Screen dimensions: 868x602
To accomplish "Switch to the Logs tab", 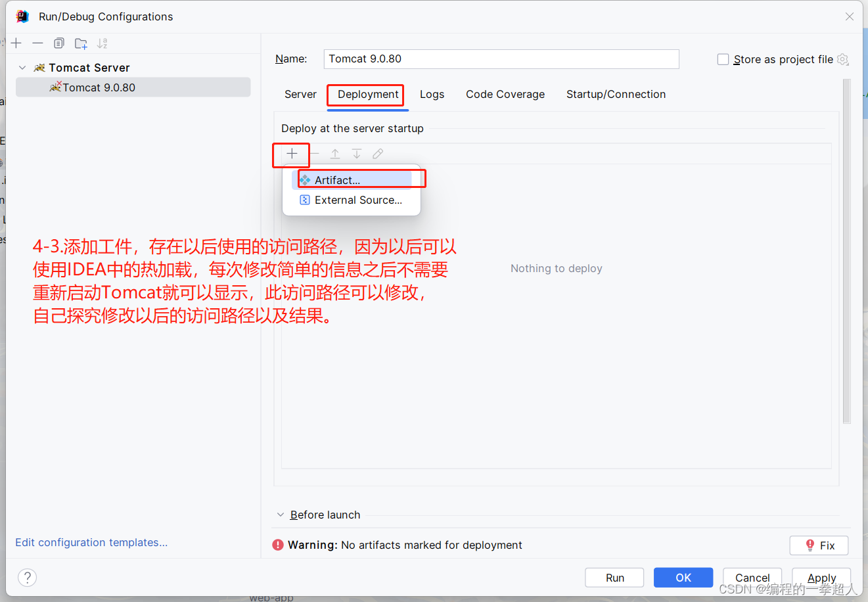I will (x=432, y=94).
